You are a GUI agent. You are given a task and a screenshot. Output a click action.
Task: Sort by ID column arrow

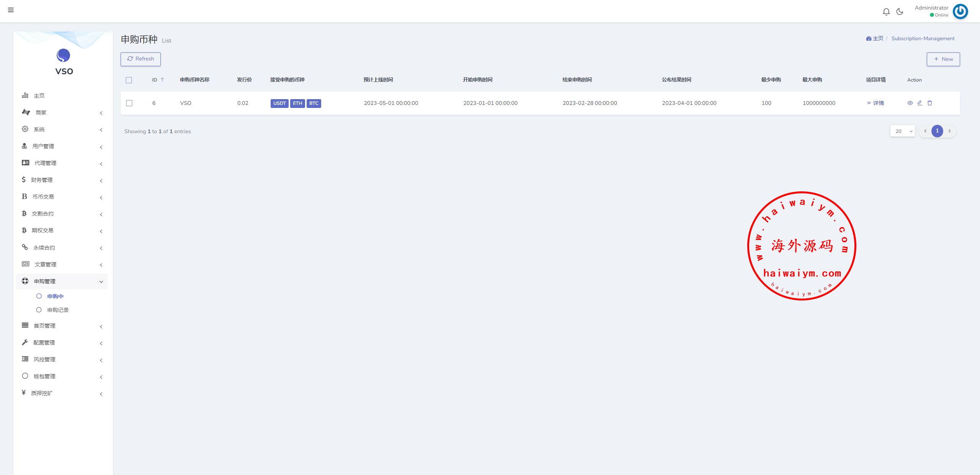[x=162, y=80]
